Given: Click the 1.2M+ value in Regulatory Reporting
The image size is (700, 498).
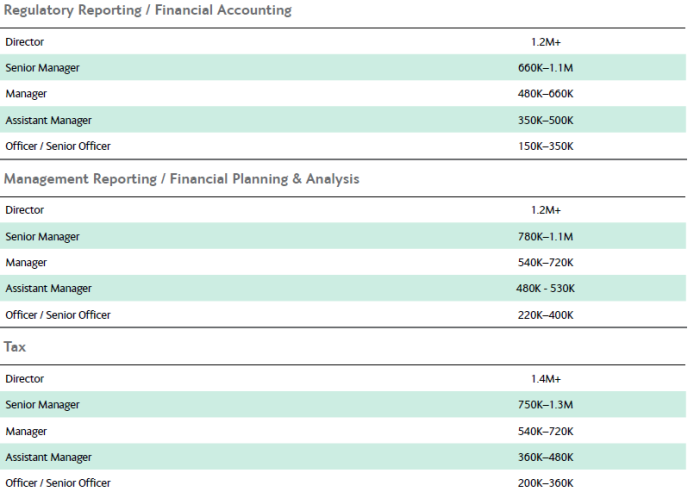Looking at the screenshot, I should (x=546, y=42).
